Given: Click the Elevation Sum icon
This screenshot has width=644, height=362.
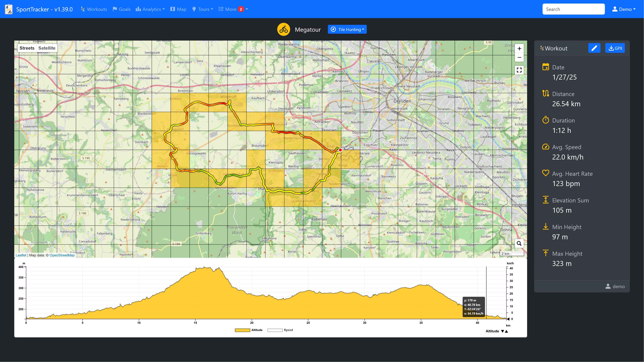Looking at the screenshot, I should 546,200.
